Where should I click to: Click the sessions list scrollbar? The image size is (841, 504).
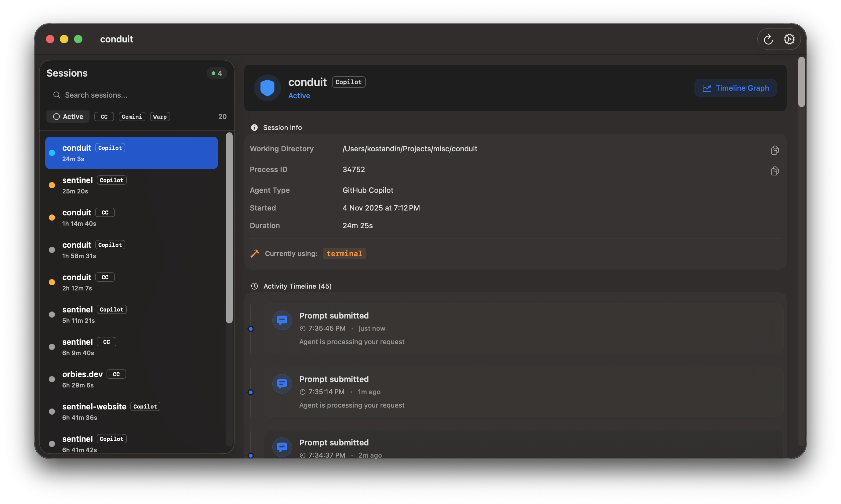coord(229,228)
